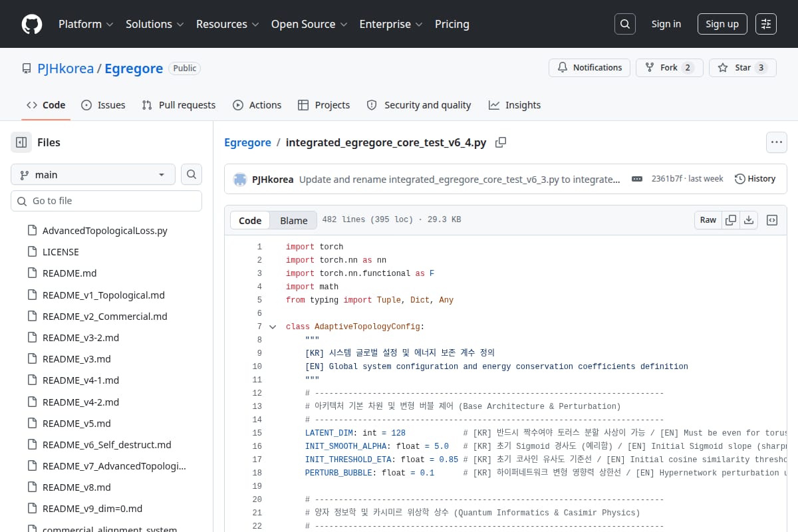Screen dimensions: 798x532
Task: Open README_v9_dim=0.md file
Action: point(92,509)
